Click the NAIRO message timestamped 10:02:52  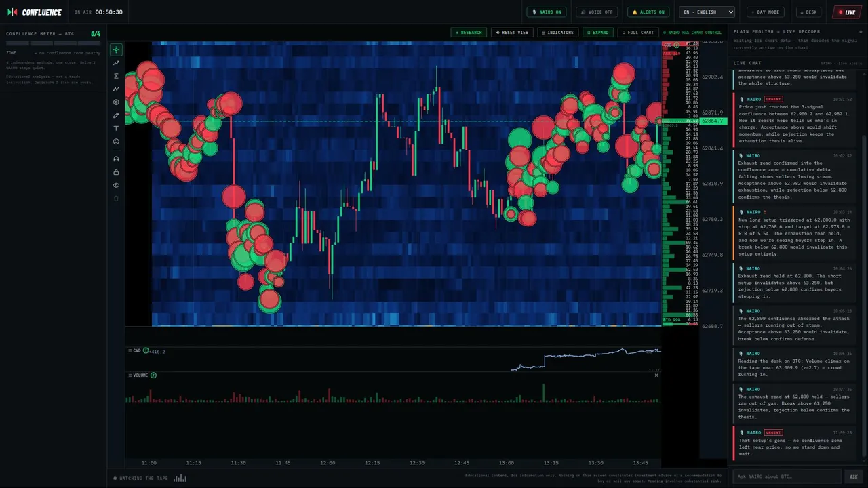coord(794,176)
